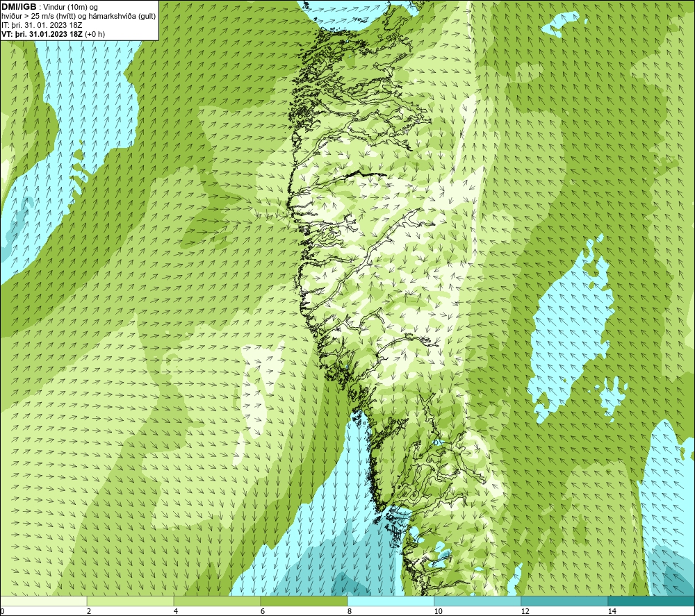Click the "14" label on the color scale
This screenshot has height=616, width=695.
[612, 611]
